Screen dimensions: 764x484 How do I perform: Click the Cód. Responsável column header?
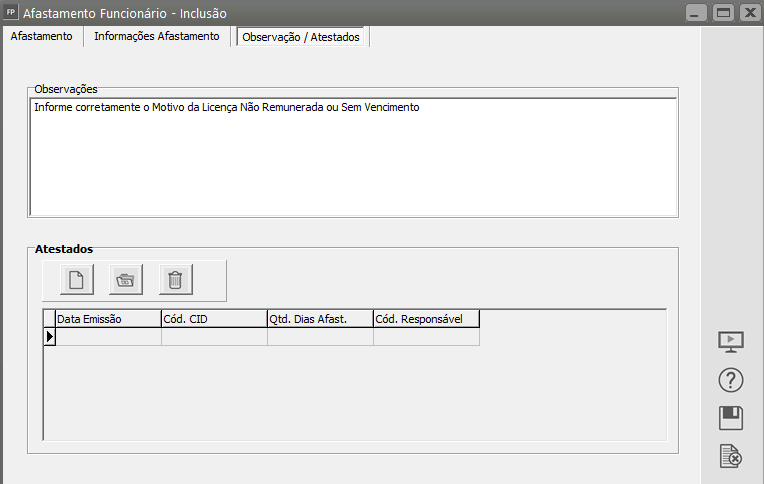click(426, 319)
